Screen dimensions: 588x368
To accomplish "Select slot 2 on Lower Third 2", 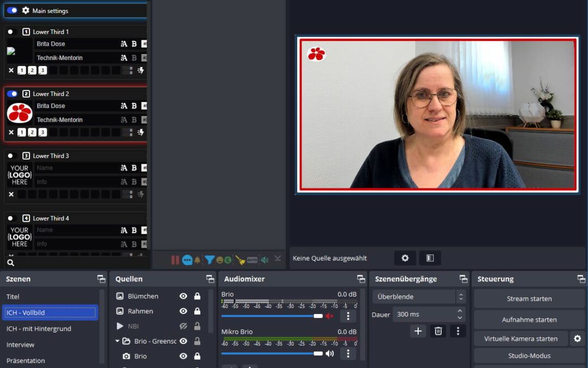I will click(32, 132).
